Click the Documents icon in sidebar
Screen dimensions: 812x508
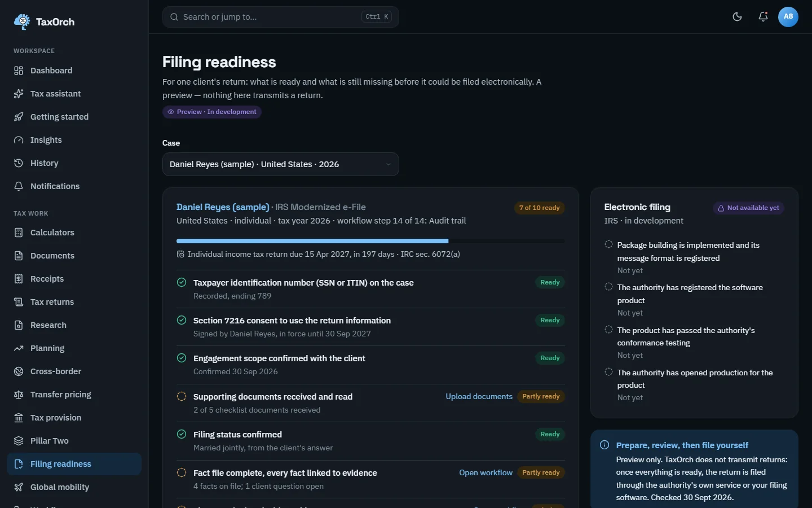coord(19,256)
